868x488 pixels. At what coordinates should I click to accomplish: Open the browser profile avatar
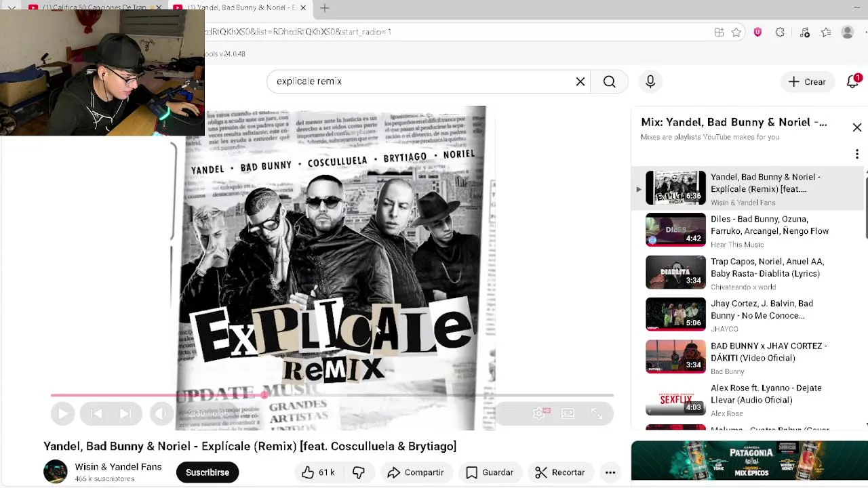click(x=848, y=32)
